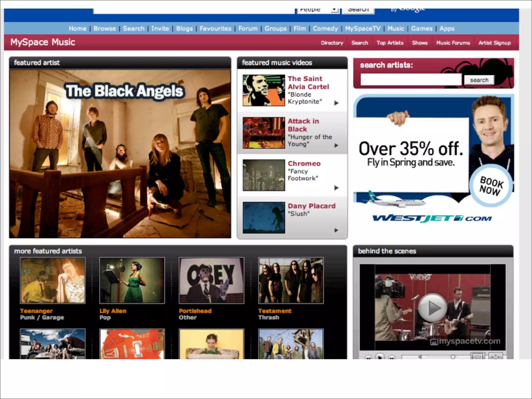Click Dany Placard video thumbnail
This screenshot has width=532, height=399.
pos(264,218)
